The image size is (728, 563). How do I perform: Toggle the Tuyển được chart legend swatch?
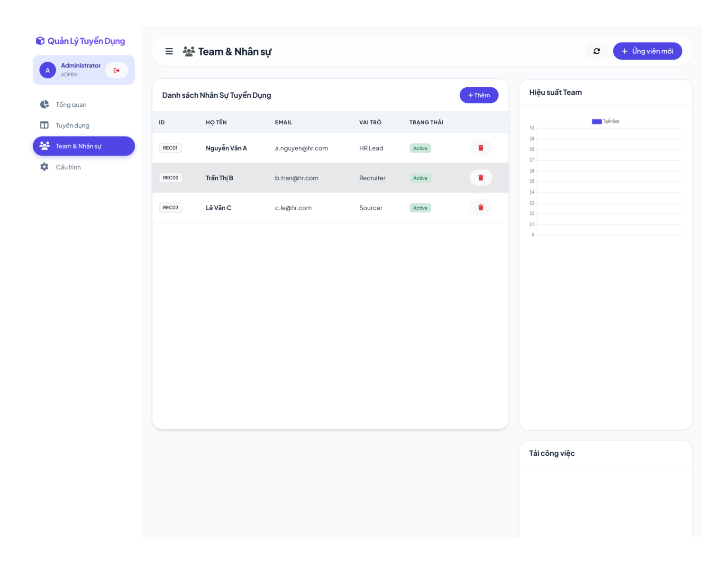coord(597,121)
